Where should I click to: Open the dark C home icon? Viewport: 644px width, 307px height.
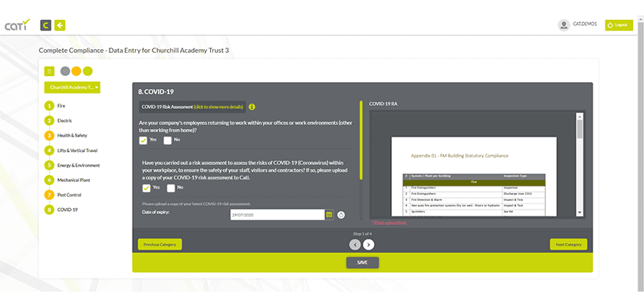[45, 25]
